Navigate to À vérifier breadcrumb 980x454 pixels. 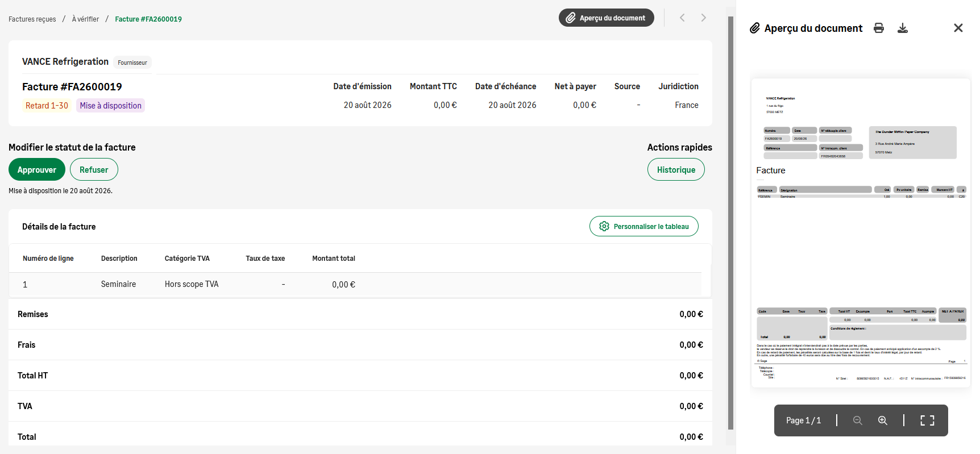[85, 19]
